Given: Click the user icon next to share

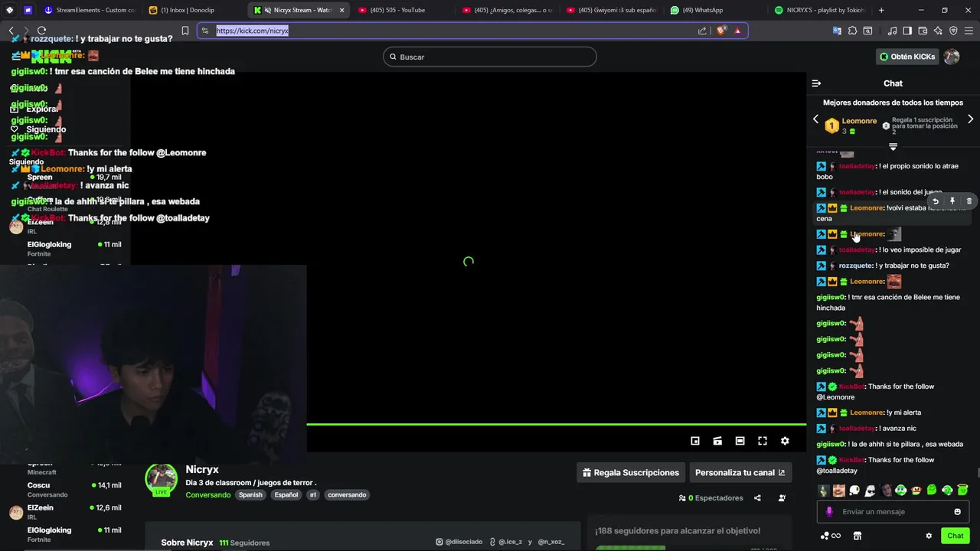Looking at the screenshot, I should click(782, 498).
